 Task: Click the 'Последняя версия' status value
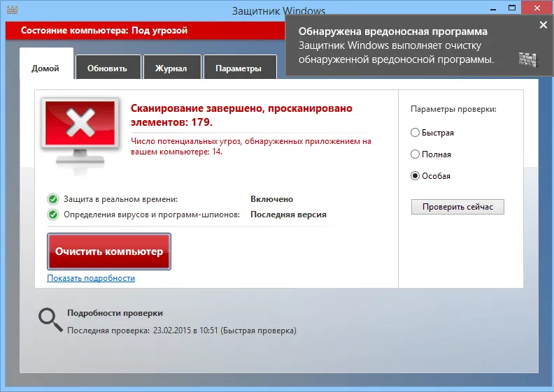[288, 215]
